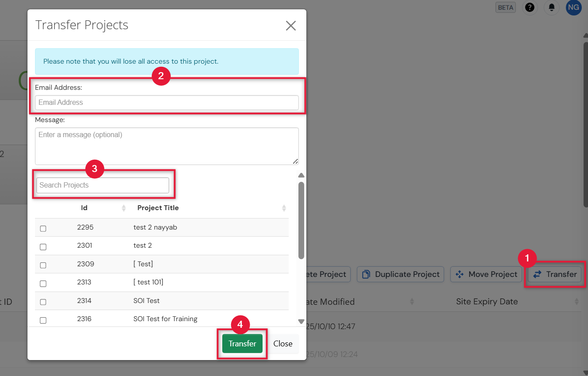Image resolution: width=588 pixels, height=376 pixels.
Task: Click into the Search Projects box
Action: [x=103, y=185]
